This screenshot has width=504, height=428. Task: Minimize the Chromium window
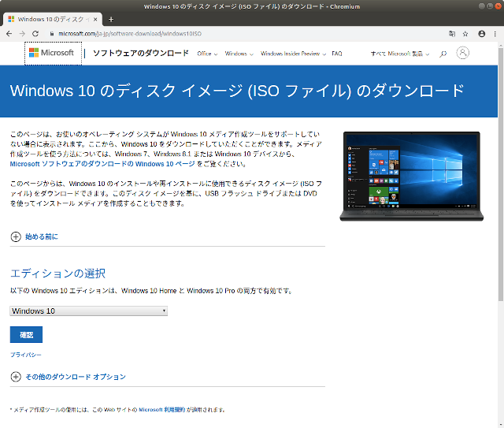[x=481, y=6]
